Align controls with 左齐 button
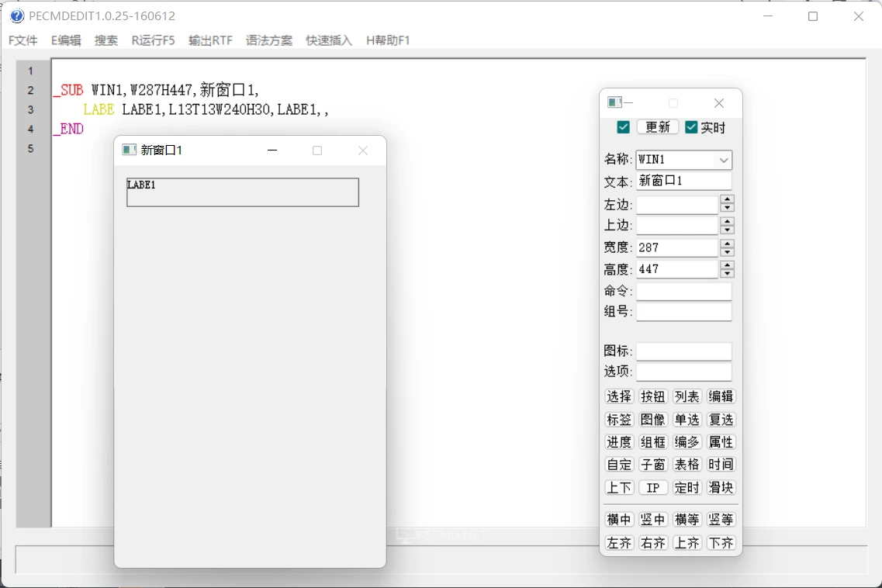Image resolution: width=882 pixels, height=588 pixels. pos(619,543)
